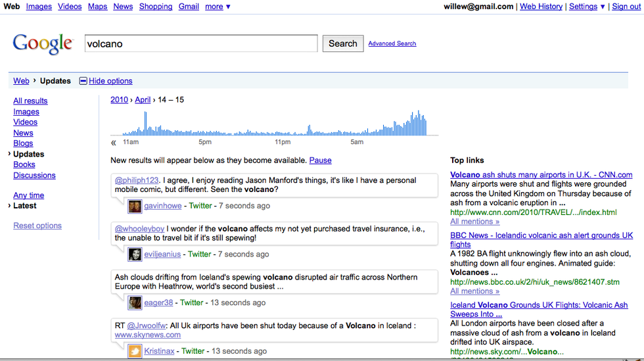This screenshot has width=644, height=361.
Task: Open the Images tab in top navigation
Action: (x=39, y=7)
